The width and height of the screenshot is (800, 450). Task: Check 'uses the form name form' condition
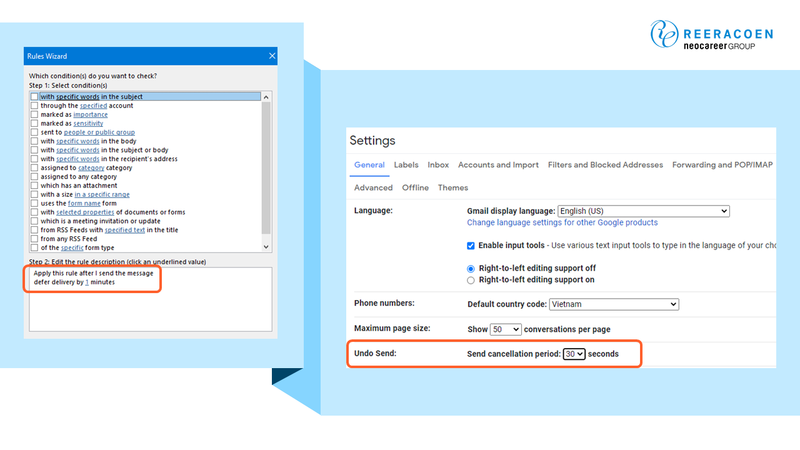[34, 203]
